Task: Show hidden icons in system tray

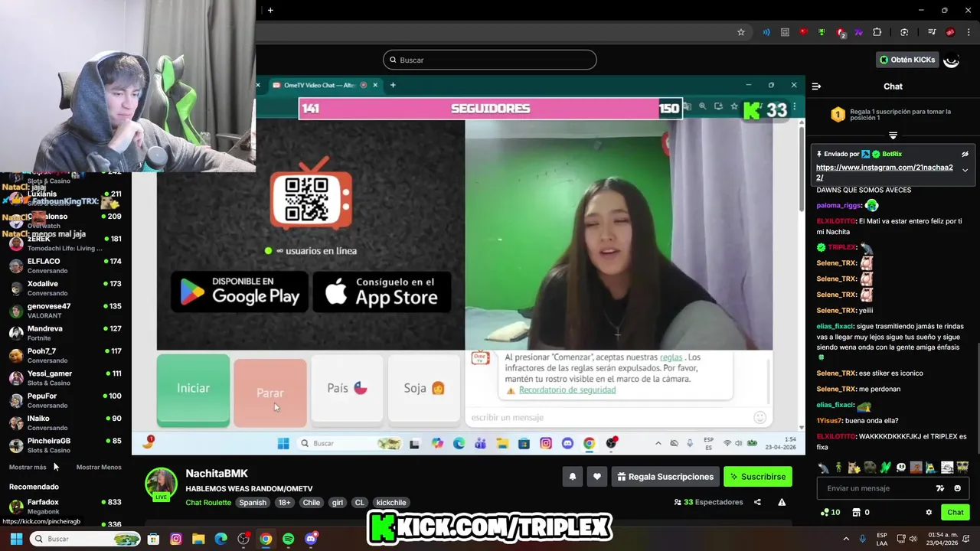Action: (846, 539)
